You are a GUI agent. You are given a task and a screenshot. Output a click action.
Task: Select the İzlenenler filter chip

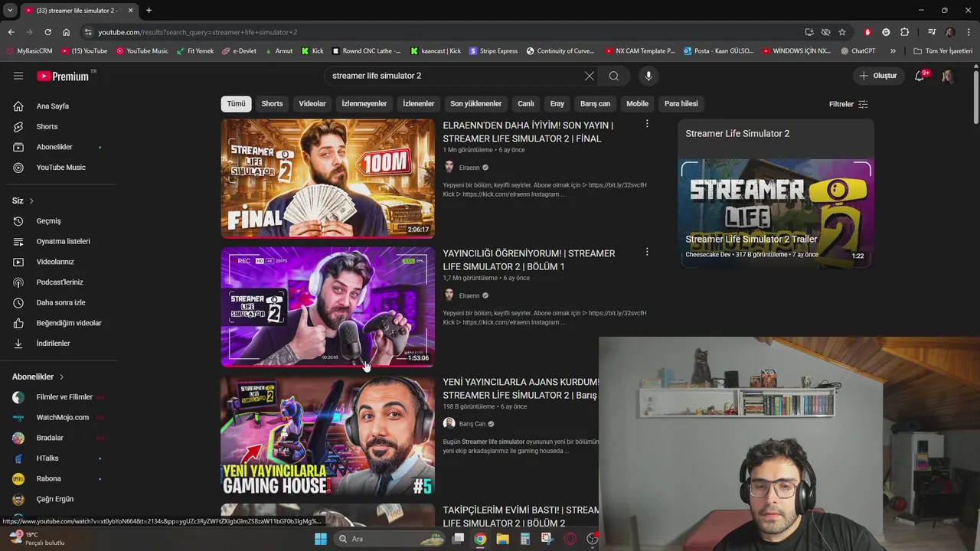click(419, 103)
